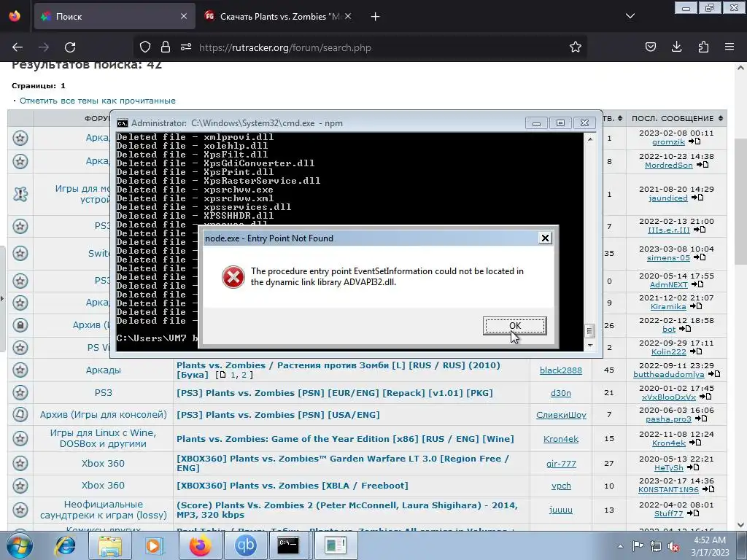This screenshot has height=560, width=747.
Task: Switch to cmd.exe taskbar button
Action: 288,545
